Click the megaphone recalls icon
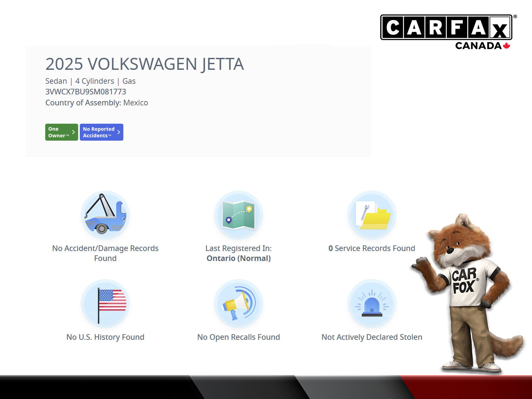Screen dimensions: 532x399 pyautogui.click(x=238, y=304)
